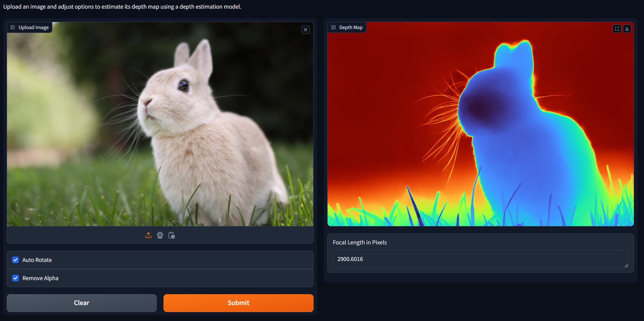Focus the Focal Length in Pixels field
This screenshot has width=644, height=321.
pos(479,259)
